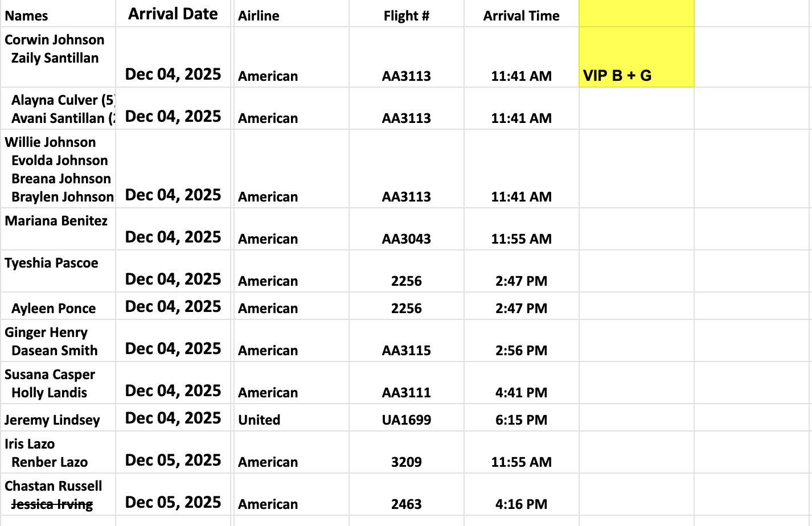Click the Flight # column header

pos(407,14)
